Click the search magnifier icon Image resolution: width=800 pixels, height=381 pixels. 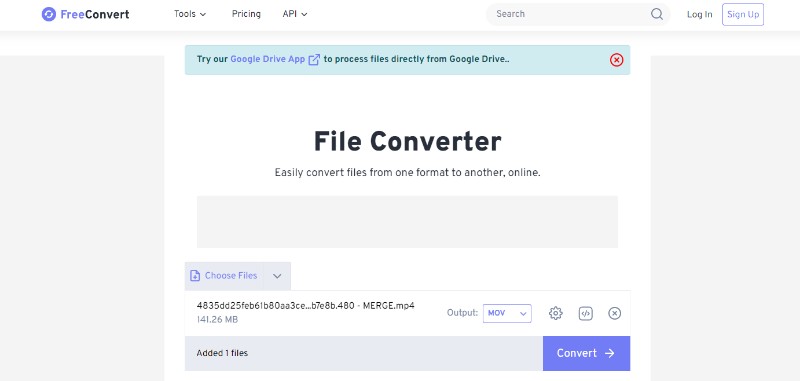(657, 14)
